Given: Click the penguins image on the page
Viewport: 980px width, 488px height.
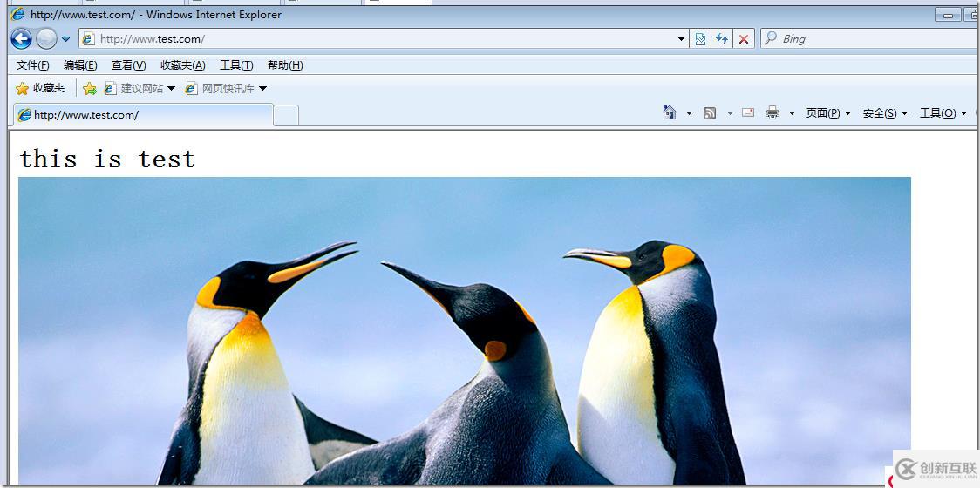Looking at the screenshot, I should 465,330.
